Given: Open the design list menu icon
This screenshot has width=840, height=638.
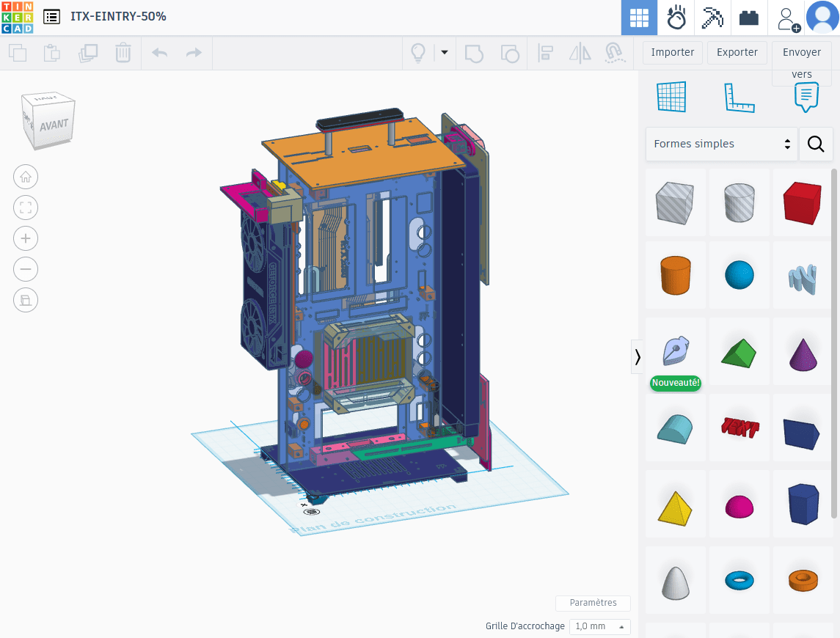Looking at the screenshot, I should (x=51, y=17).
